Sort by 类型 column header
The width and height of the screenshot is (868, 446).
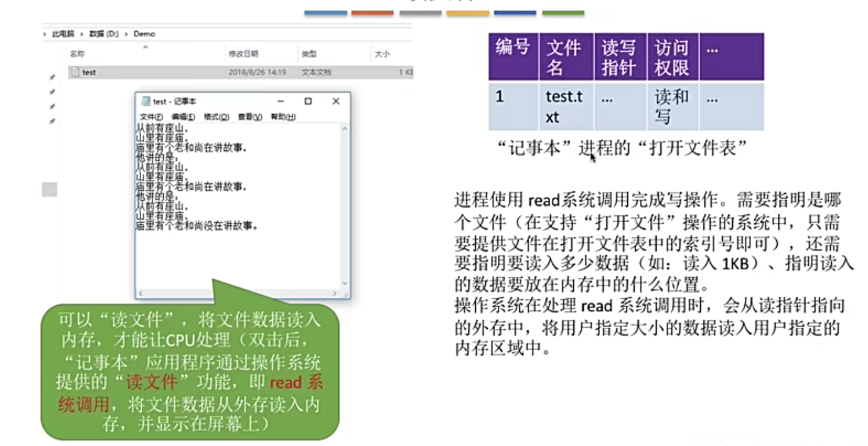(309, 54)
